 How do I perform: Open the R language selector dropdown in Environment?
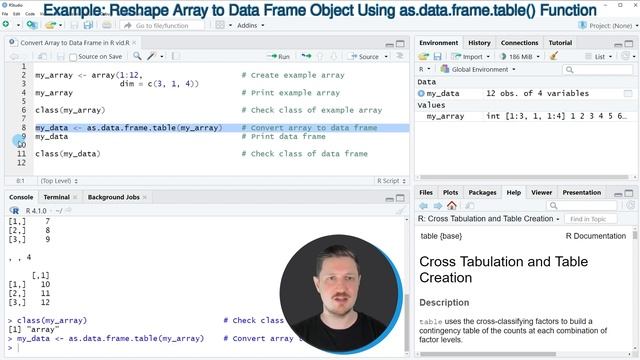click(424, 69)
